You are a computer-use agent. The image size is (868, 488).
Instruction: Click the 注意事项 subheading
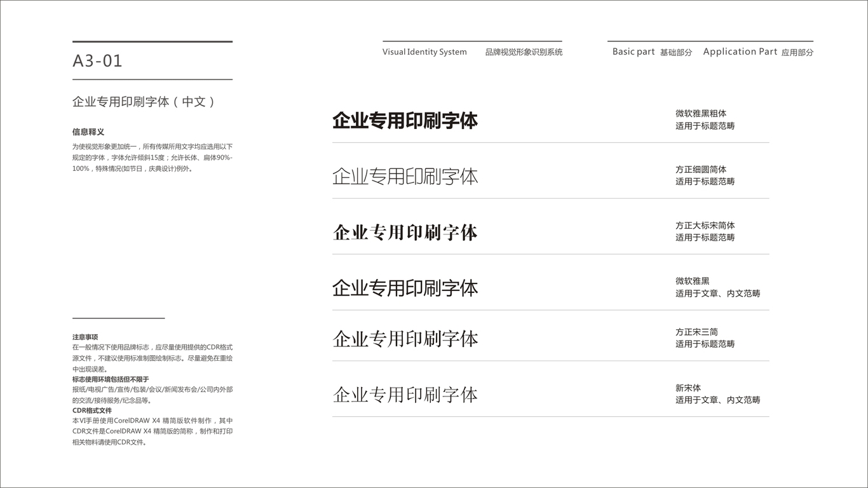point(85,337)
